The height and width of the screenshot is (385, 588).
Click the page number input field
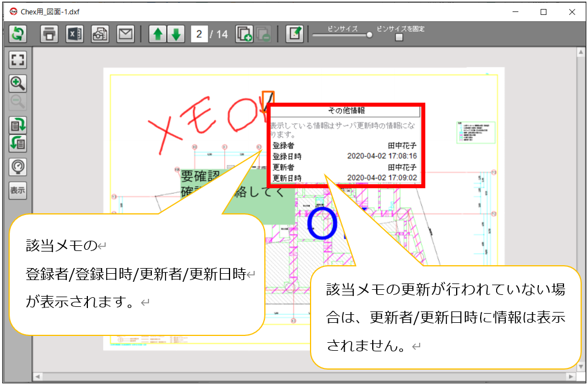pyautogui.click(x=199, y=34)
